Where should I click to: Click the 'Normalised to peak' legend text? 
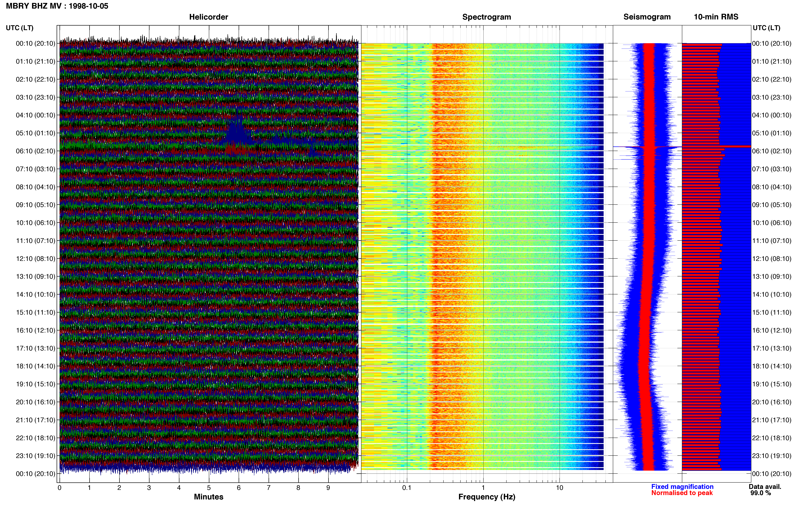(682, 493)
